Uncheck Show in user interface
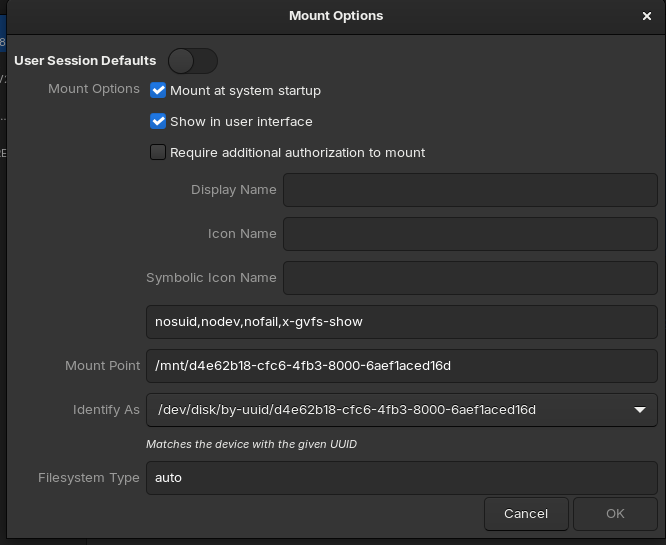This screenshot has height=545, width=666. 158,121
